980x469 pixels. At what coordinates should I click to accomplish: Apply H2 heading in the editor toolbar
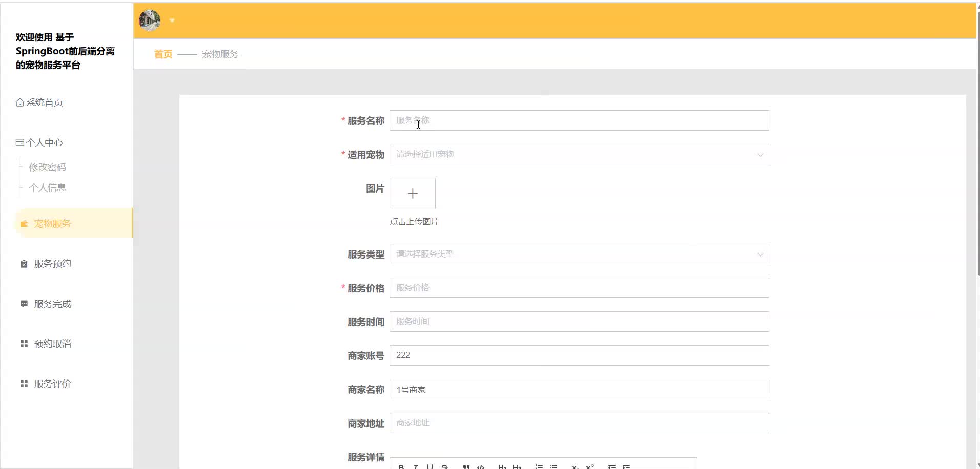coord(517,466)
